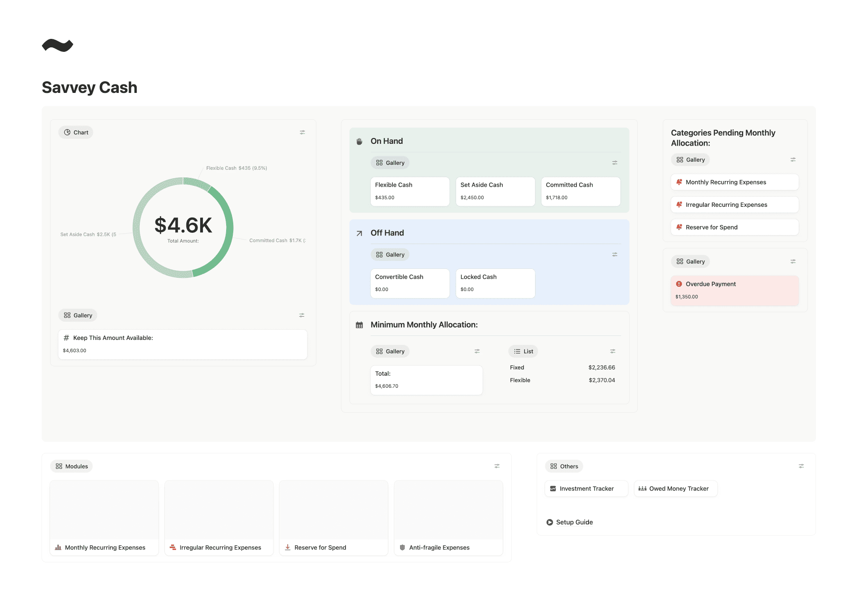Select the List view tab

click(523, 351)
